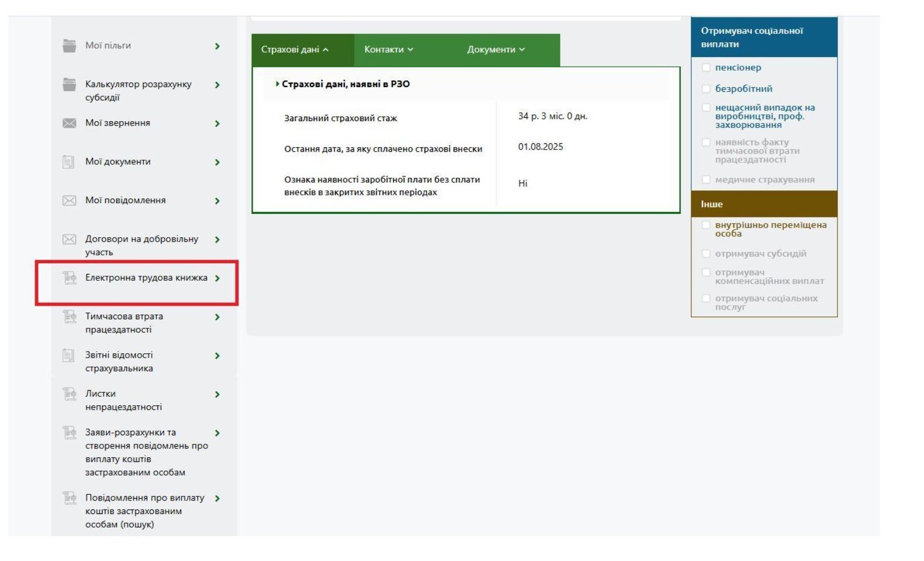Open Тимчасова втрата працездатності menu item
Image resolution: width=924 pixels, height=561 pixels.
tap(124, 323)
